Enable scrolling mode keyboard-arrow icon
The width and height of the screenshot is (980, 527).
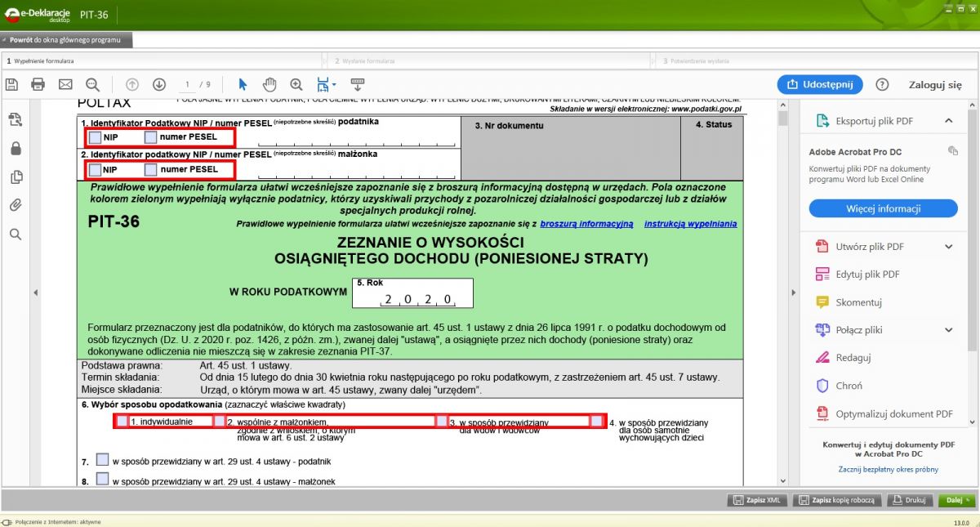(x=357, y=83)
